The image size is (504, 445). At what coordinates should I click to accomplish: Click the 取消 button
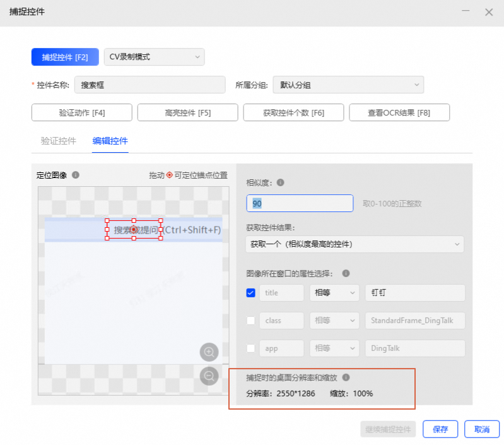482,429
